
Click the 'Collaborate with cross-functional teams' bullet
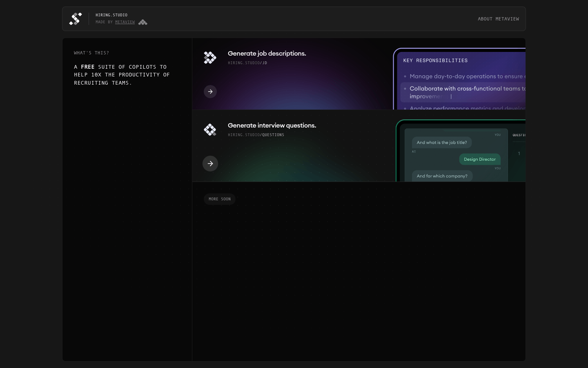(463, 92)
